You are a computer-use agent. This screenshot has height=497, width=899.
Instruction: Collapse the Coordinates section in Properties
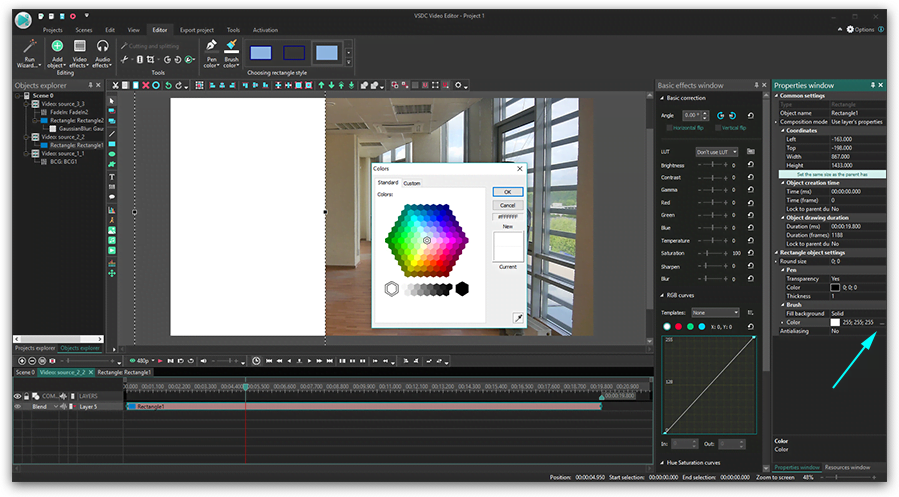click(x=783, y=131)
